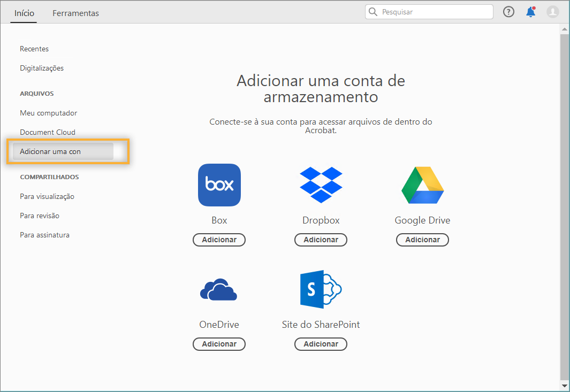Open notifications bell icon
The width and height of the screenshot is (570, 392).
coord(531,12)
